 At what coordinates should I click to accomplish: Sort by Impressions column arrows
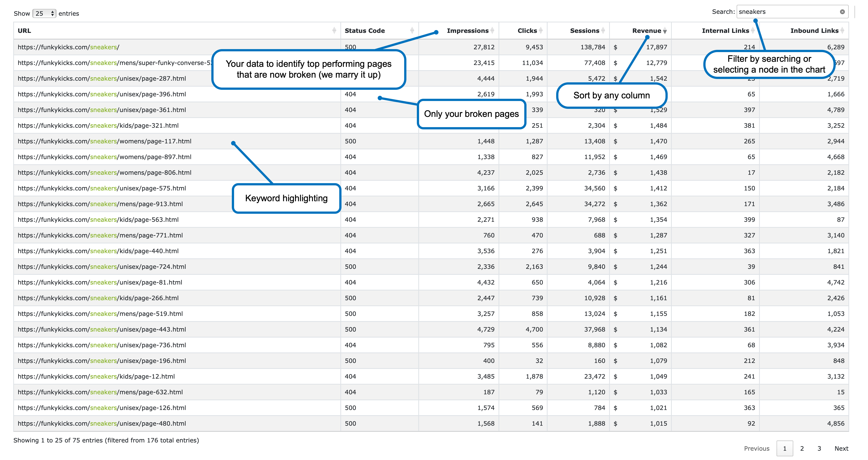(x=492, y=31)
